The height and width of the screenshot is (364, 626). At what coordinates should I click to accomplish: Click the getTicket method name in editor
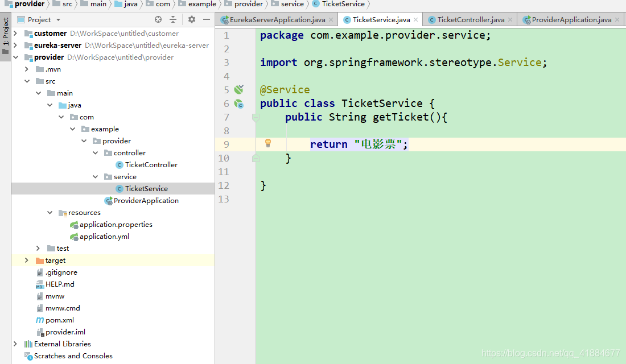tap(401, 117)
